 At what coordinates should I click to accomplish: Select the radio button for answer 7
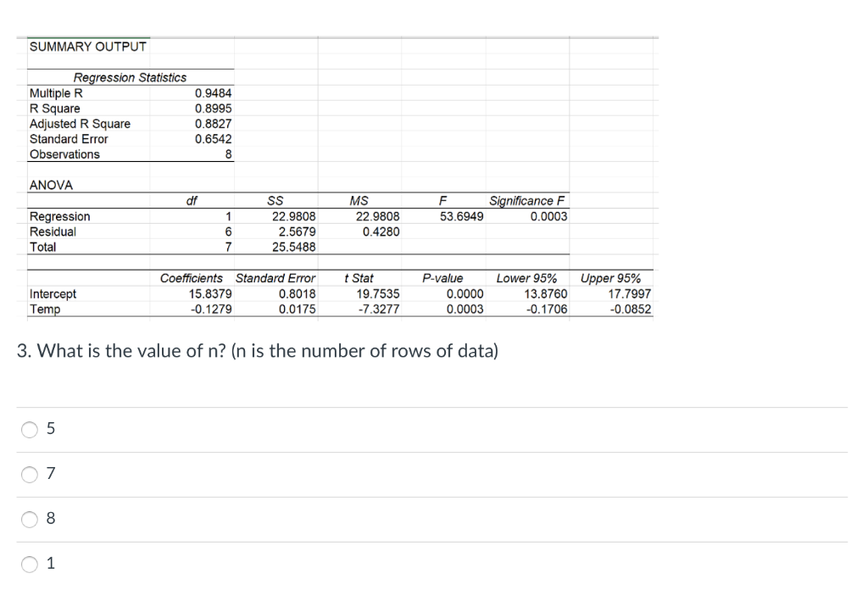(30, 475)
